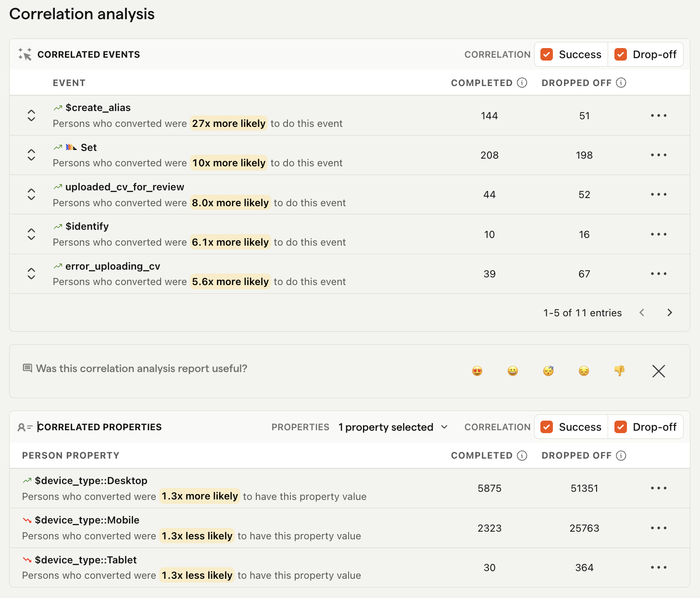The image size is (700, 598).
Task: Click the trend-up icon beside $create_alias
Action: click(x=58, y=108)
